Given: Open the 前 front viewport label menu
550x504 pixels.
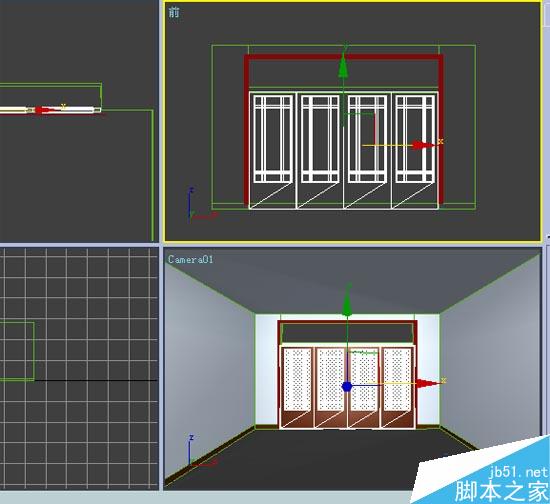Looking at the screenshot, I should click(x=174, y=12).
